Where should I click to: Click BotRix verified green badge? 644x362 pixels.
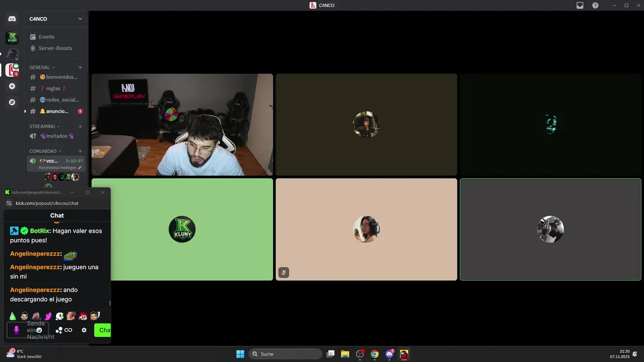click(x=24, y=231)
